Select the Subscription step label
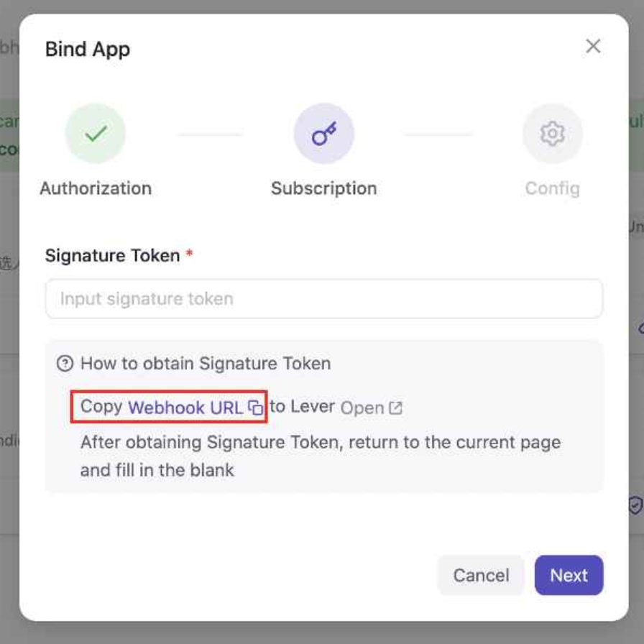The height and width of the screenshot is (644, 644). coord(324,188)
